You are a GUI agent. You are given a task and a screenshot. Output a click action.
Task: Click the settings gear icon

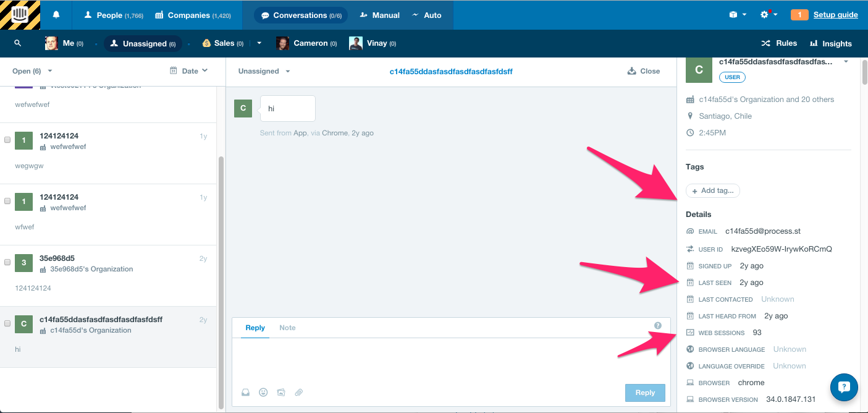click(765, 15)
